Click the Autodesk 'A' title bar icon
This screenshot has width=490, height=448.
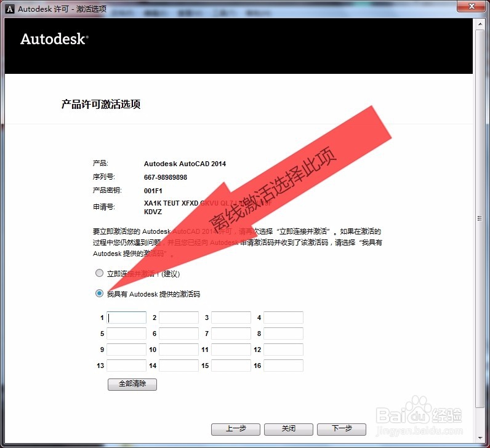(10, 9)
